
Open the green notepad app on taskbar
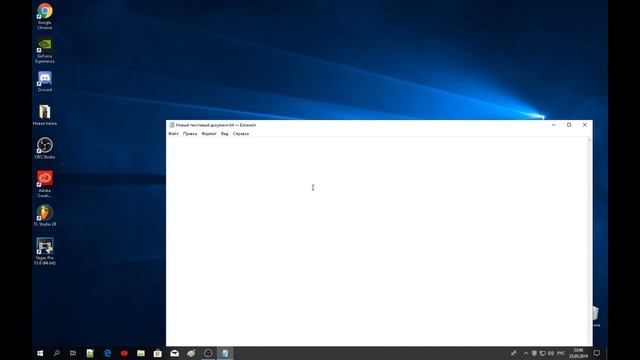coord(90,353)
